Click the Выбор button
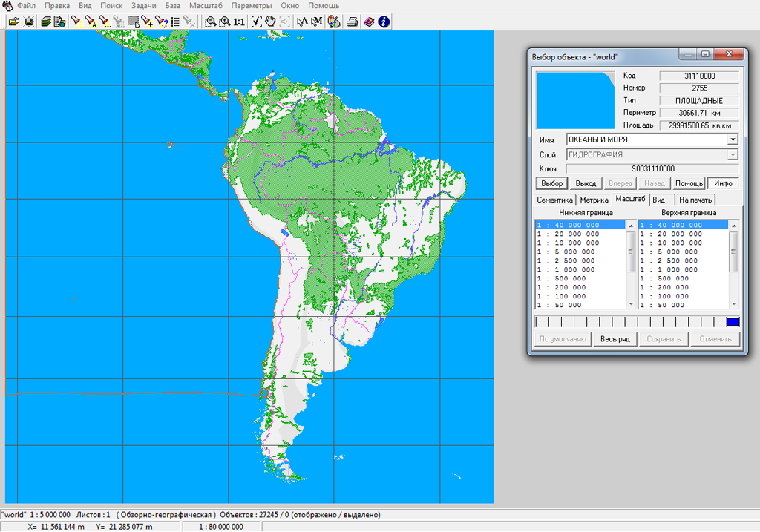 click(x=551, y=183)
